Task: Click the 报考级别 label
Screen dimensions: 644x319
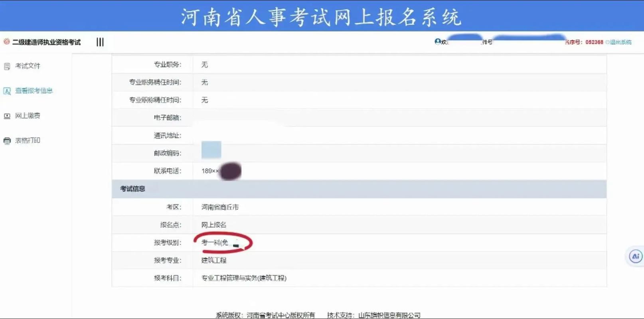Action: tap(168, 242)
